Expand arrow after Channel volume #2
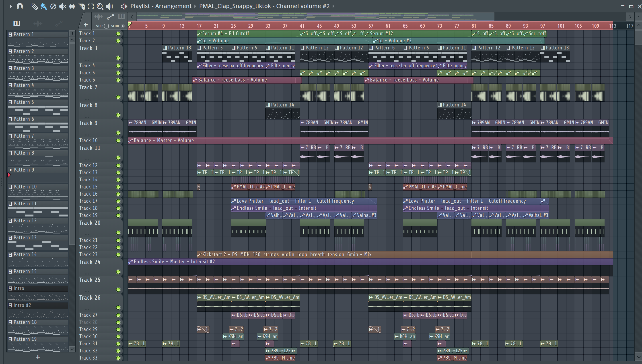Screen dimensions: 642x364 point(333,6)
